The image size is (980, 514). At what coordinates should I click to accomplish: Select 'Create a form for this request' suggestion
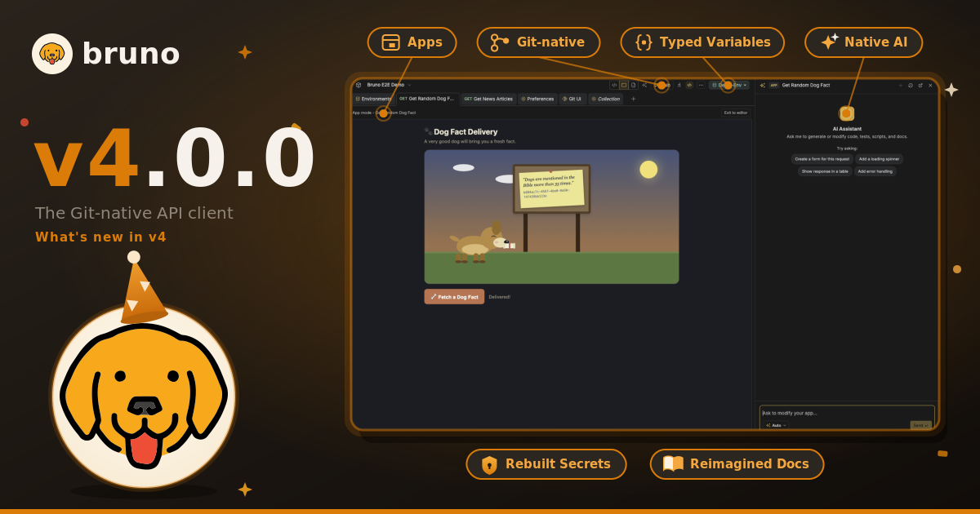822,159
